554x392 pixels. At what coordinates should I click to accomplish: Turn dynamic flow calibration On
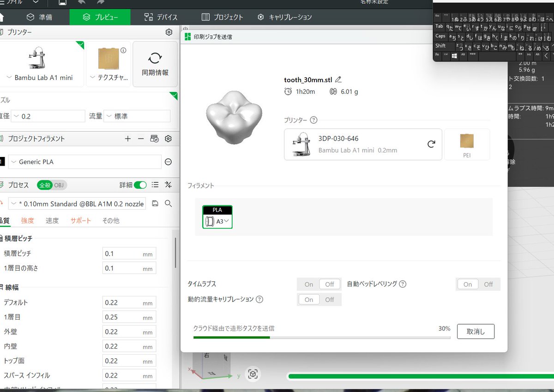point(309,300)
